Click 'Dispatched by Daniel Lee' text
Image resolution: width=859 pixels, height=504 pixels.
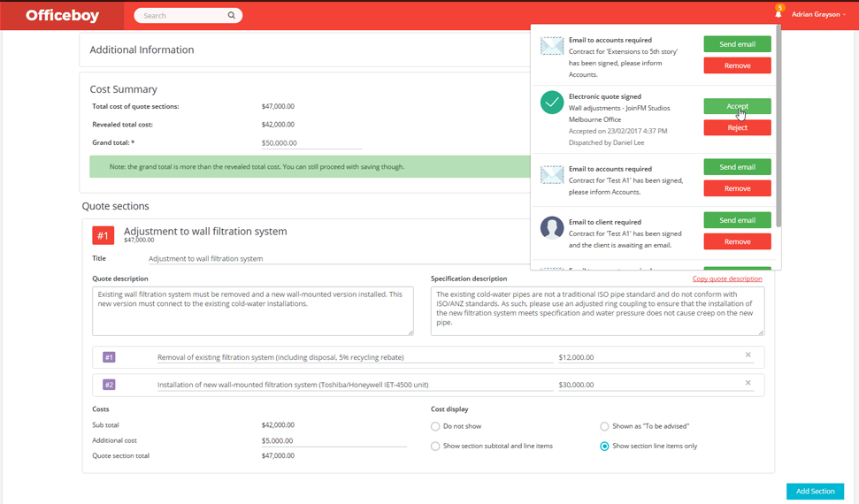606,142
